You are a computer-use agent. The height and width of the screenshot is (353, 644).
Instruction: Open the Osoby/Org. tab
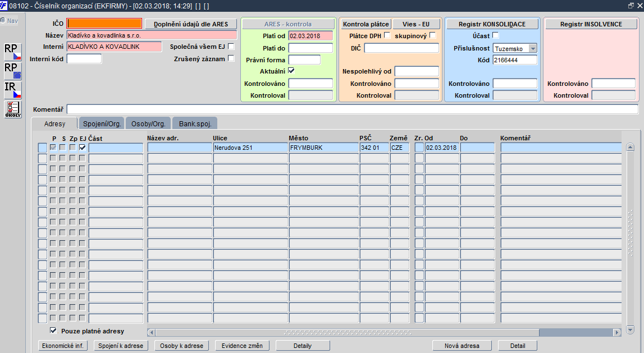pos(148,123)
